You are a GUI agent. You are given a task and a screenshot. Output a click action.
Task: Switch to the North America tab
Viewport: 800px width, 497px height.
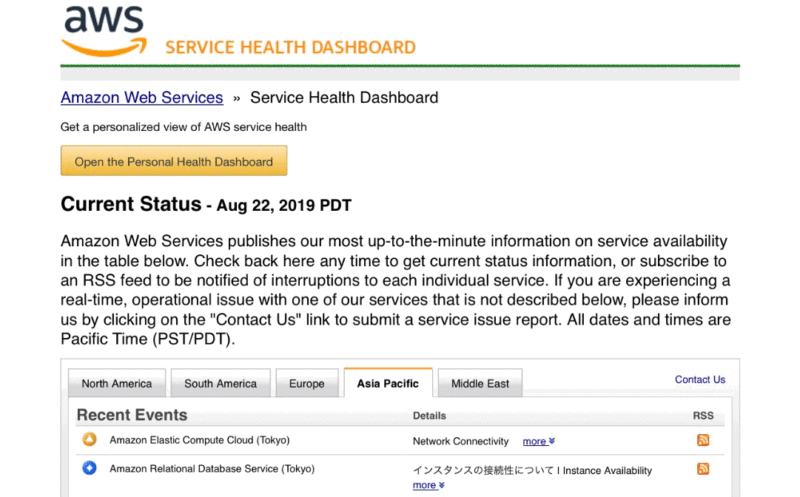[x=117, y=383]
